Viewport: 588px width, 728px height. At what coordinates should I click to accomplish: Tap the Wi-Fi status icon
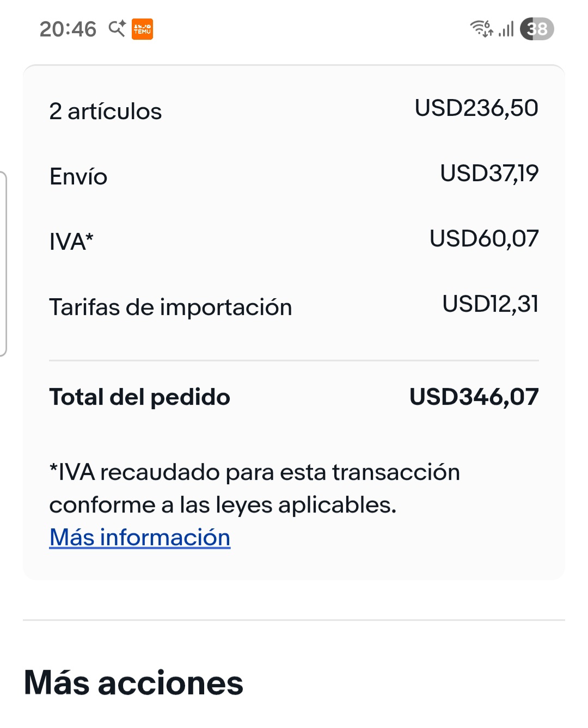coord(481,28)
